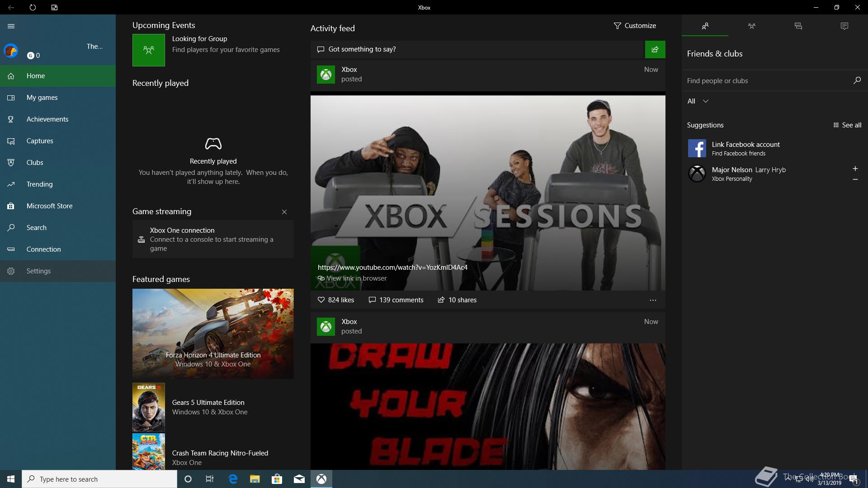The width and height of the screenshot is (868, 488).
Task: Open the Draw Your Blade post image
Action: (488, 407)
